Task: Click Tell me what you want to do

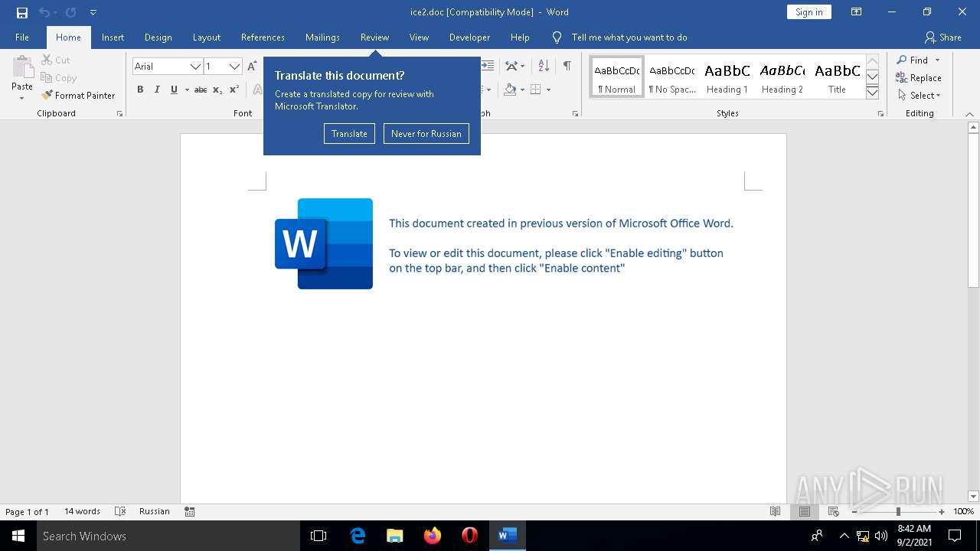Action: click(629, 37)
